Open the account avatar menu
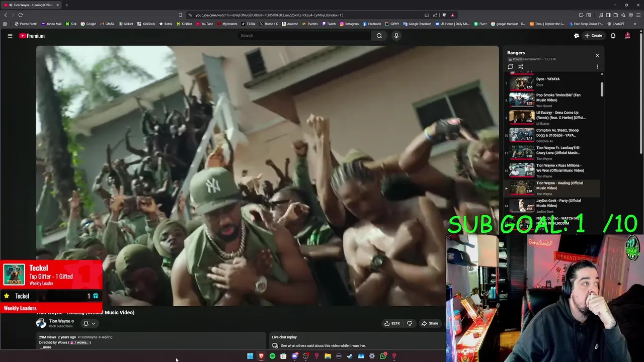The height and width of the screenshot is (362, 644). (x=627, y=36)
